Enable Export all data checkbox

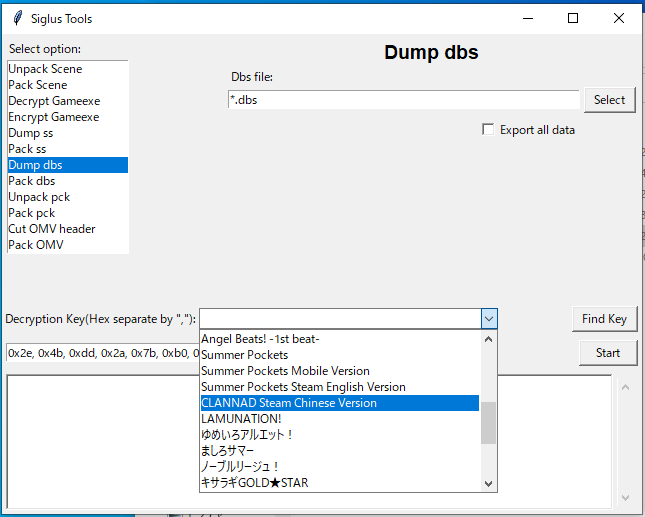[488, 130]
